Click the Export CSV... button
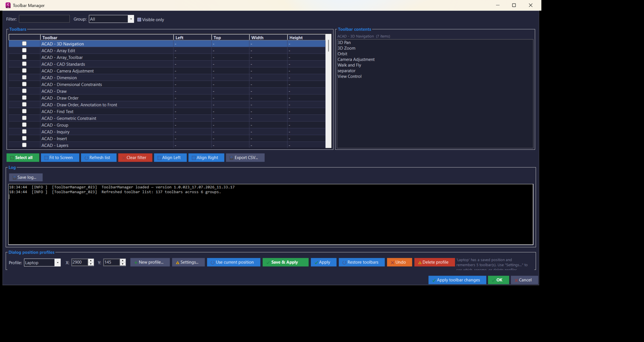The height and width of the screenshot is (342, 644). [245, 158]
